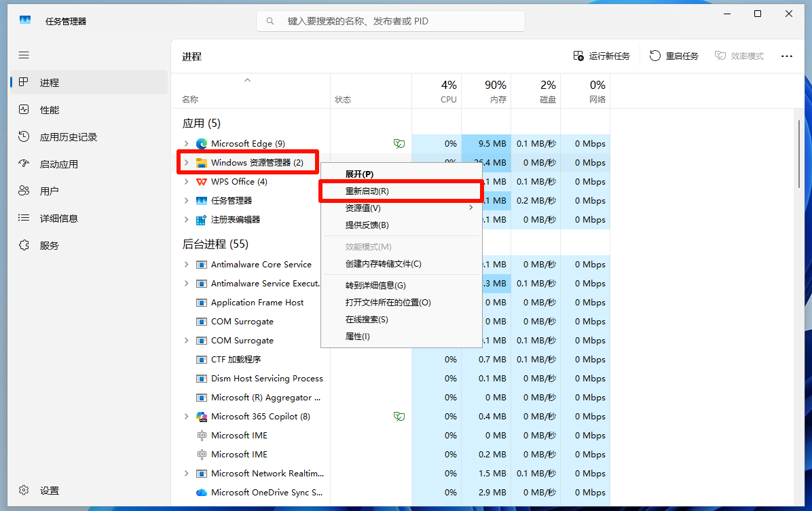Select the 后台进程 (55) group heading

tap(215, 244)
